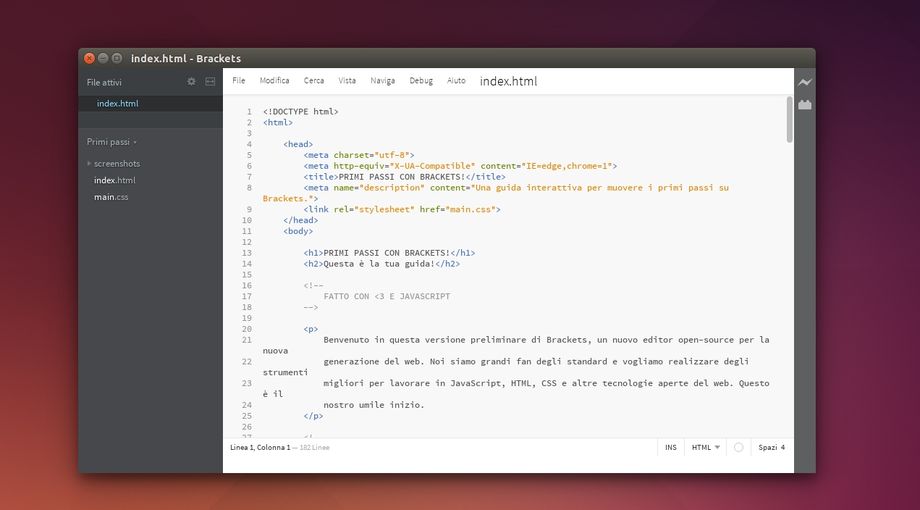
Task: Open index.html in the project tree
Action: point(114,180)
